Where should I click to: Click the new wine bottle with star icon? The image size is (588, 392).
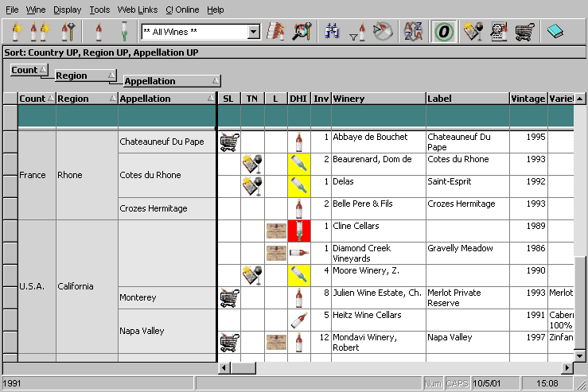click(x=17, y=32)
